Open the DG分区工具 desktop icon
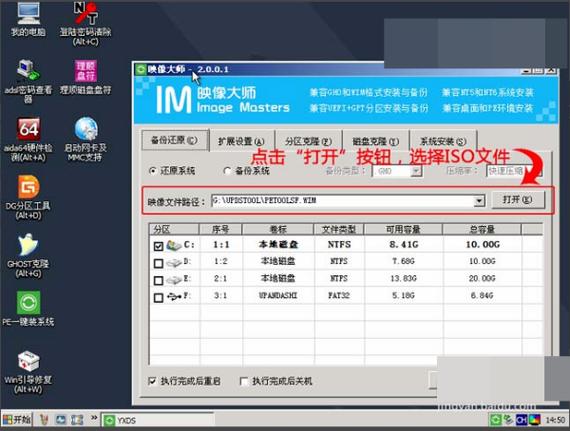The width and height of the screenshot is (570, 431). click(x=28, y=197)
